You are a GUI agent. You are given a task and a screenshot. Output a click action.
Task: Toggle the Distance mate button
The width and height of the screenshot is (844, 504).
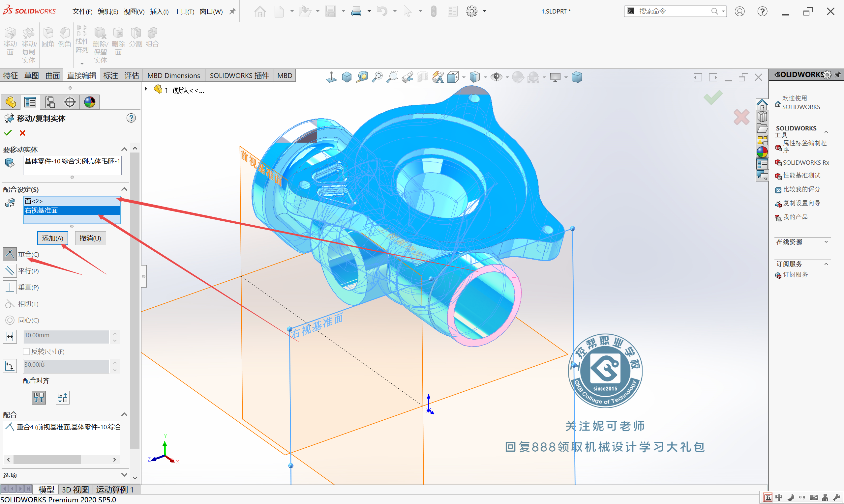(10, 337)
